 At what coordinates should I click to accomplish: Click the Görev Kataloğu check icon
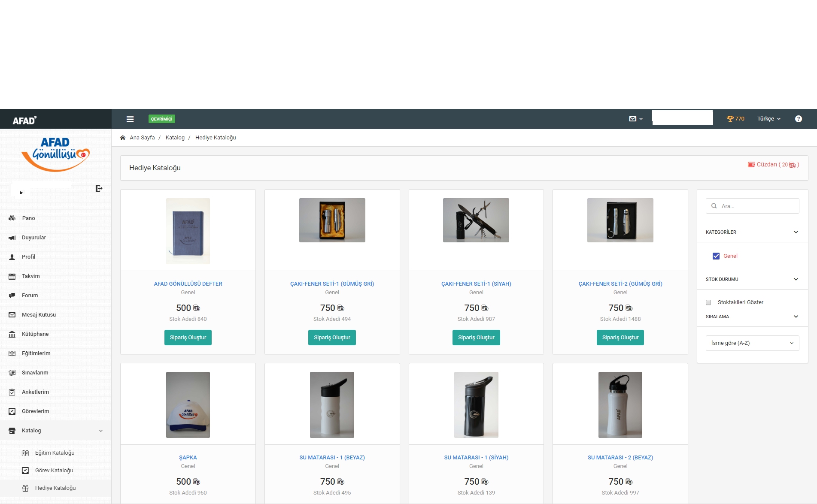coord(25,471)
